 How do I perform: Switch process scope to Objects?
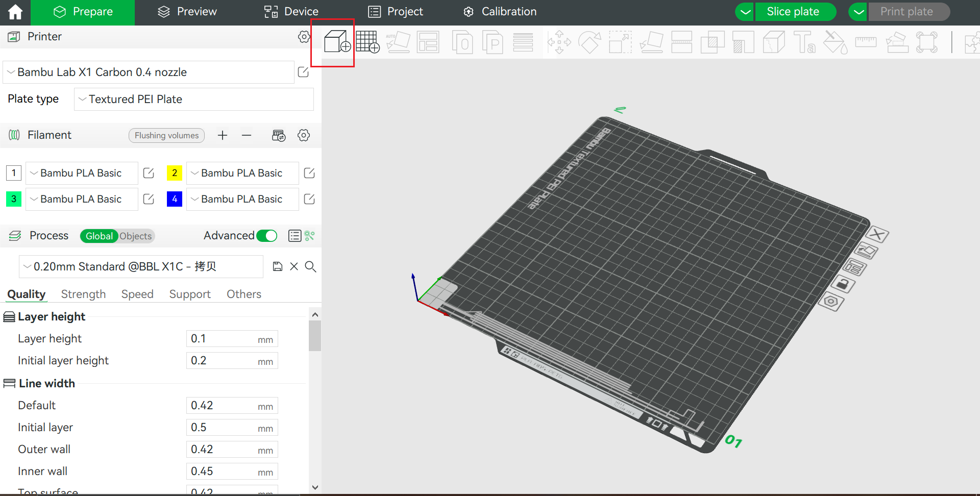(136, 236)
